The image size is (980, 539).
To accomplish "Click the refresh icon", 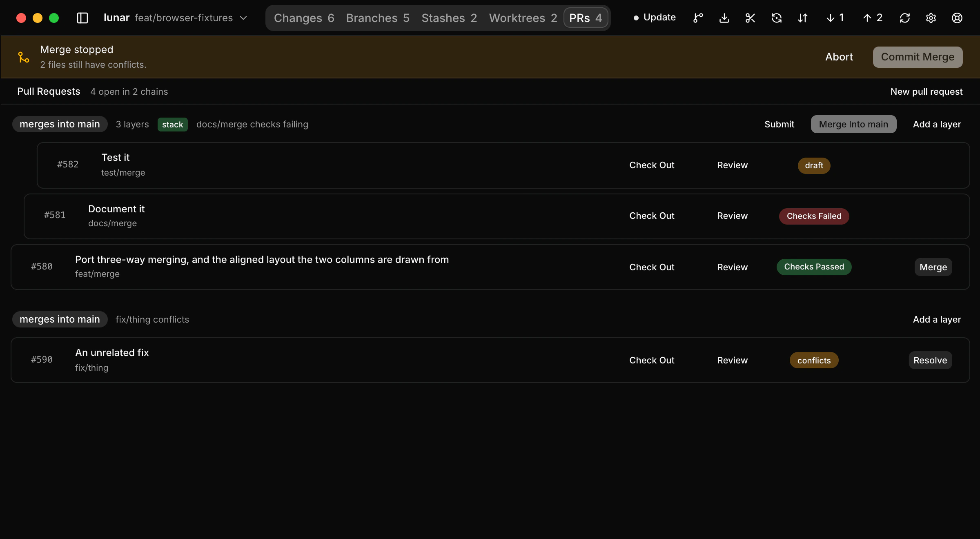I will click(905, 18).
